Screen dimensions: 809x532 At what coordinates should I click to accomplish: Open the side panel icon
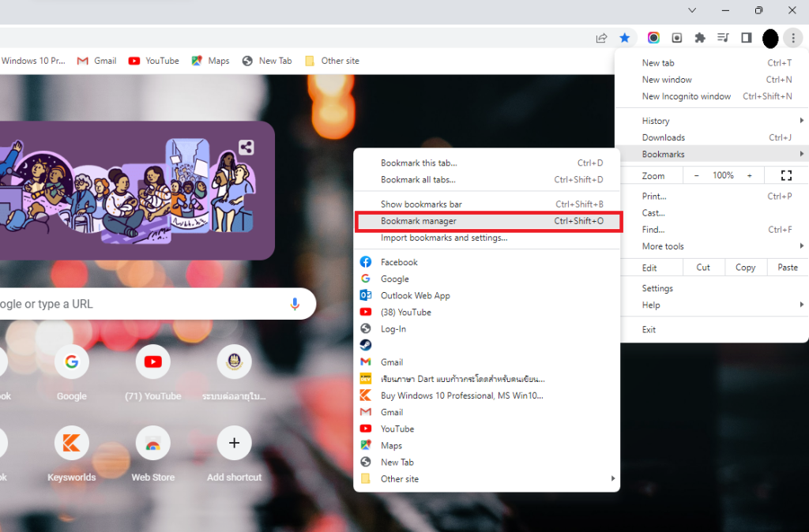pos(745,37)
